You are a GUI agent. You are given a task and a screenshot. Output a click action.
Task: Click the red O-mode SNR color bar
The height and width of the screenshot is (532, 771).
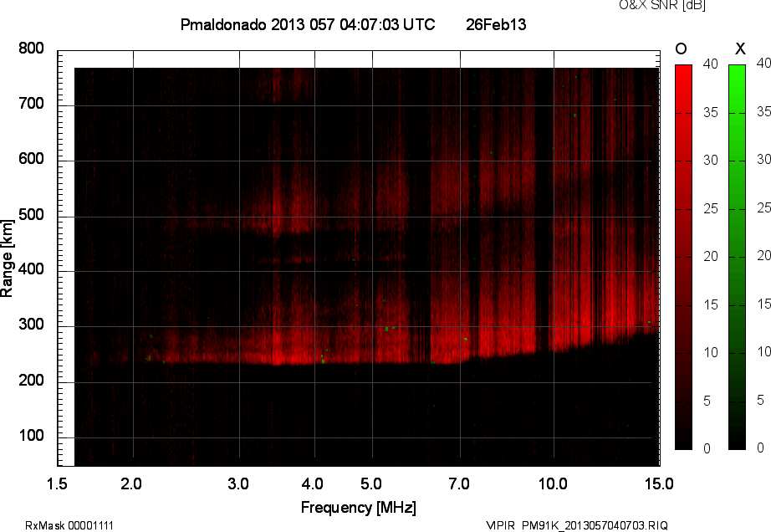click(x=683, y=257)
